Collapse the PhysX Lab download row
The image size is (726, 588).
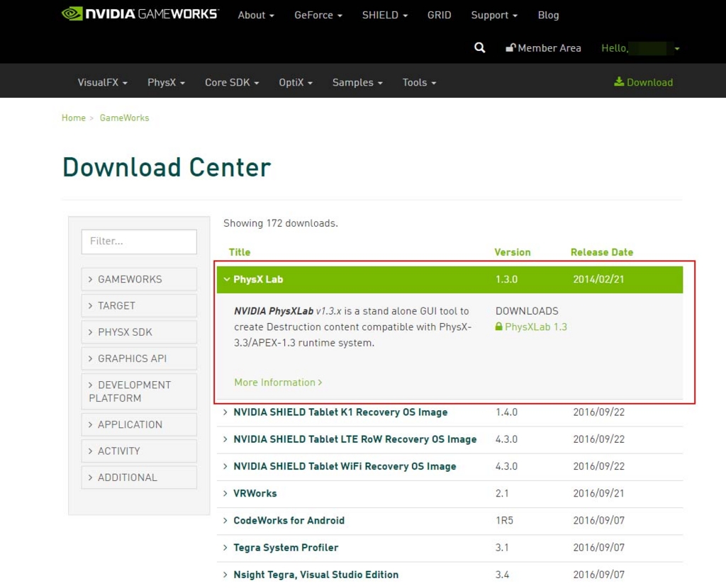click(x=449, y=279)
